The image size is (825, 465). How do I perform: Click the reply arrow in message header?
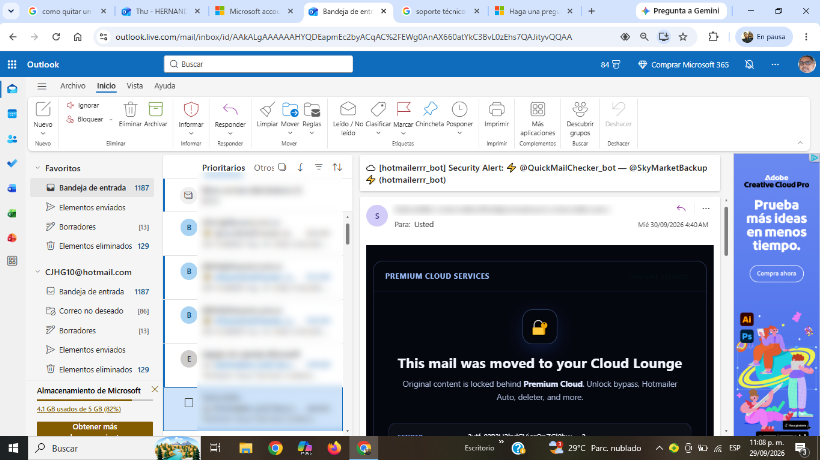[x=681, y=209]
